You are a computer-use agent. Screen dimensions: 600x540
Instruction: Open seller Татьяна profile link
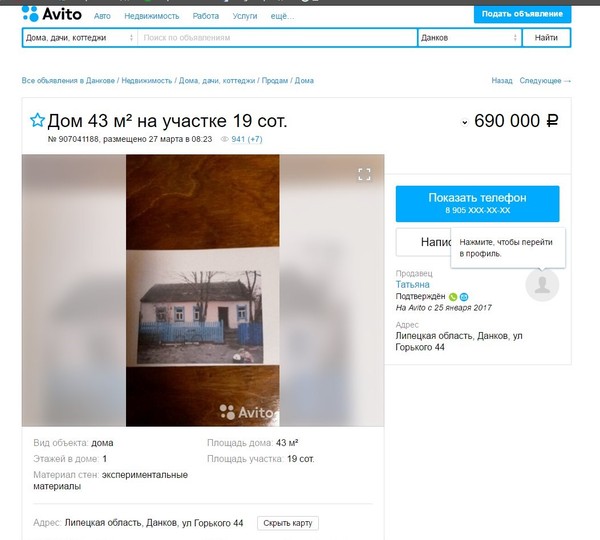tap(412, 284)
